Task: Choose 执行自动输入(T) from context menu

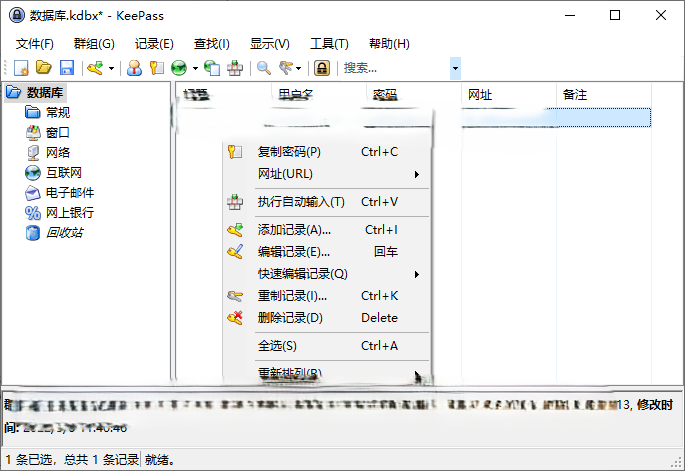Action: (x=327, y=202)
